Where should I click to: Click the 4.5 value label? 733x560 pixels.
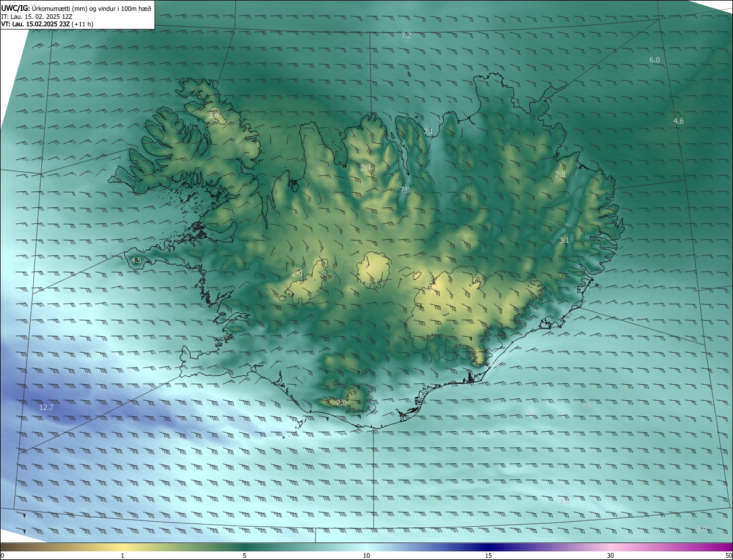point(136,260)
